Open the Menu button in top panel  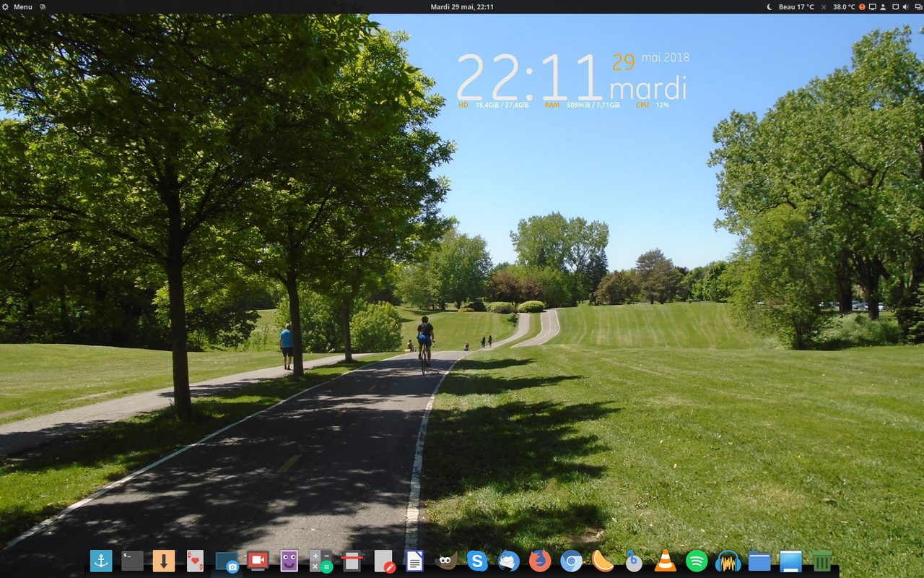click(17, 7)
